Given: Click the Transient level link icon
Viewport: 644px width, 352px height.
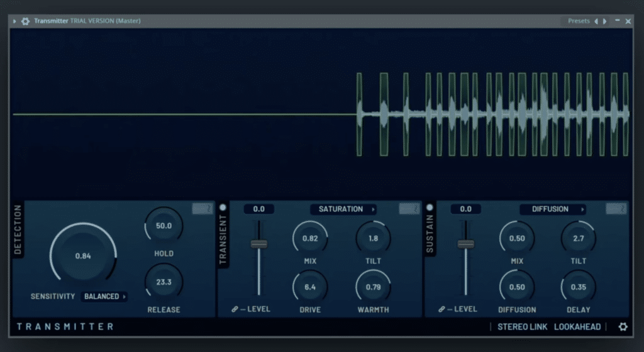Looking at the screenshot, I should point(235,309).
